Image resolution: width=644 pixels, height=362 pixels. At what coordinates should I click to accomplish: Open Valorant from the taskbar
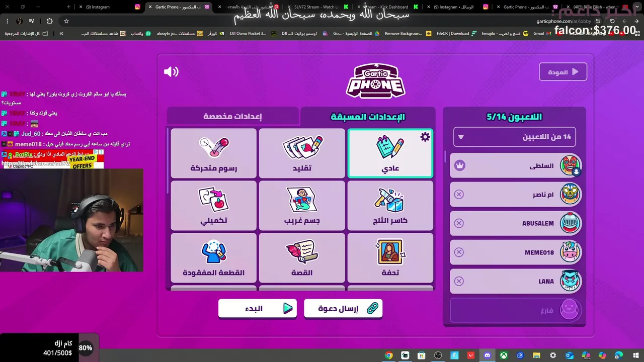(x=470, y=355)
